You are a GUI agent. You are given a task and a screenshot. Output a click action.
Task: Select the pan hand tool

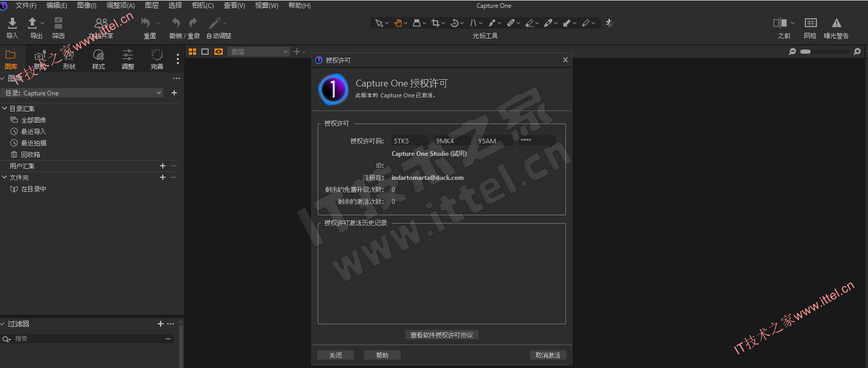(x=398, y=23)
